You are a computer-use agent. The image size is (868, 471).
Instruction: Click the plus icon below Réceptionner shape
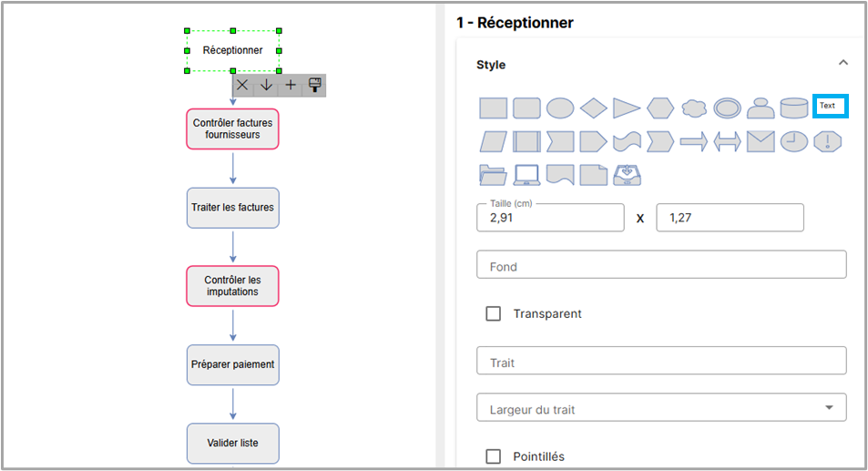coord(291,85)
